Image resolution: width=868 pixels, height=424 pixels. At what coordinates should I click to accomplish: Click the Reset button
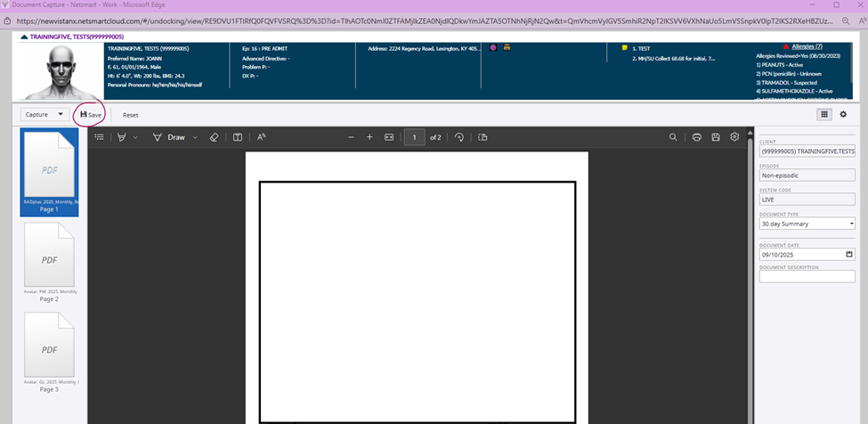[x=131, y=115]
